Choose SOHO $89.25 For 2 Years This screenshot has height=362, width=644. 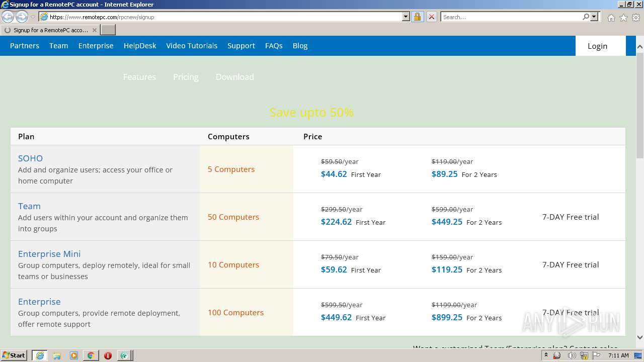[x=464, y=174]
